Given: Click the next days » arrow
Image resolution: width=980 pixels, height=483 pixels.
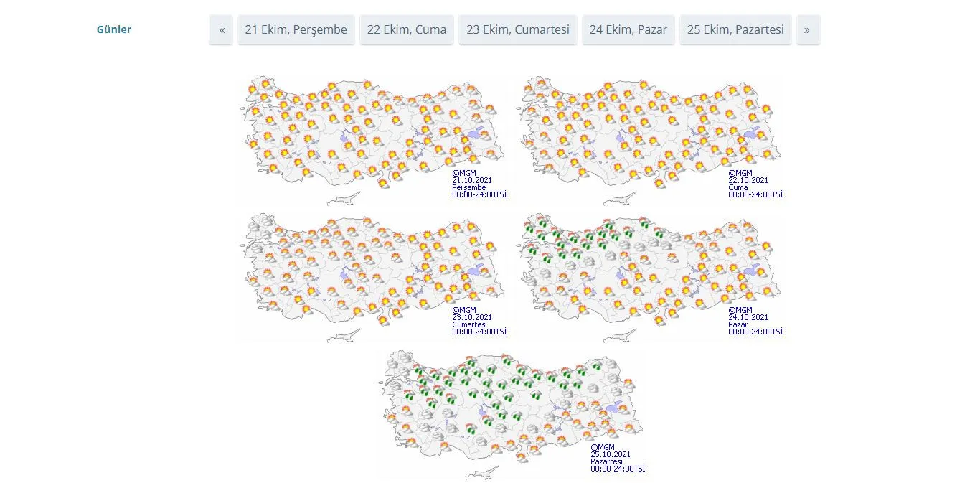Looking at the screenshot, I should pos(807,30).
